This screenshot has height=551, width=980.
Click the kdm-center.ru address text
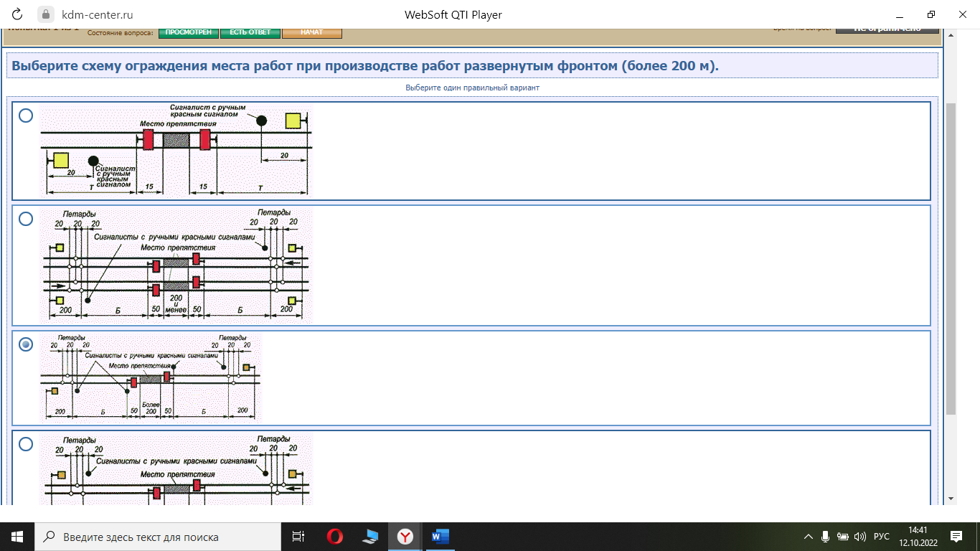(98, 14)
